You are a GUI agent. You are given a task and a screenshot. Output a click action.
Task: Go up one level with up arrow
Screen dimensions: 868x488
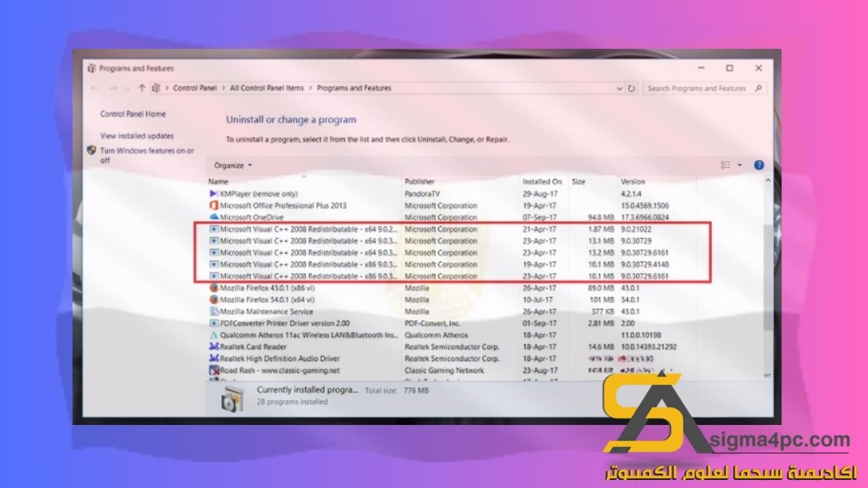141,88
